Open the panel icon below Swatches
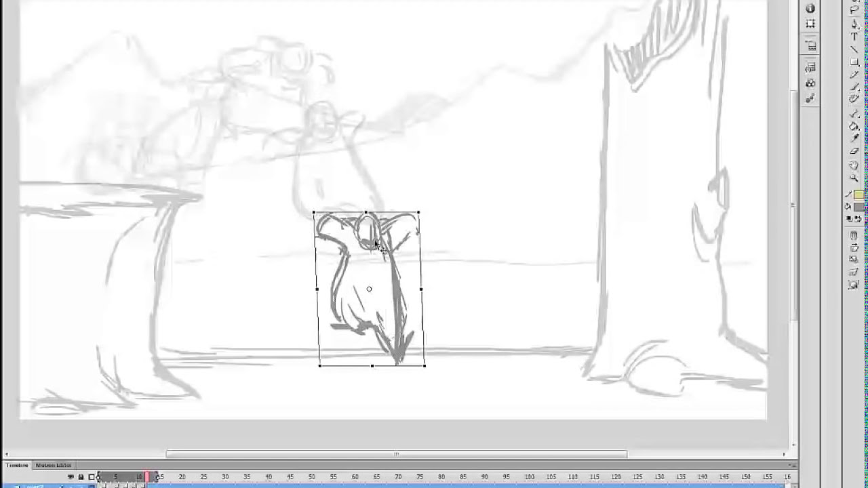Image resolution: width=868 pixels, height=488 pixels. [810, 98]
